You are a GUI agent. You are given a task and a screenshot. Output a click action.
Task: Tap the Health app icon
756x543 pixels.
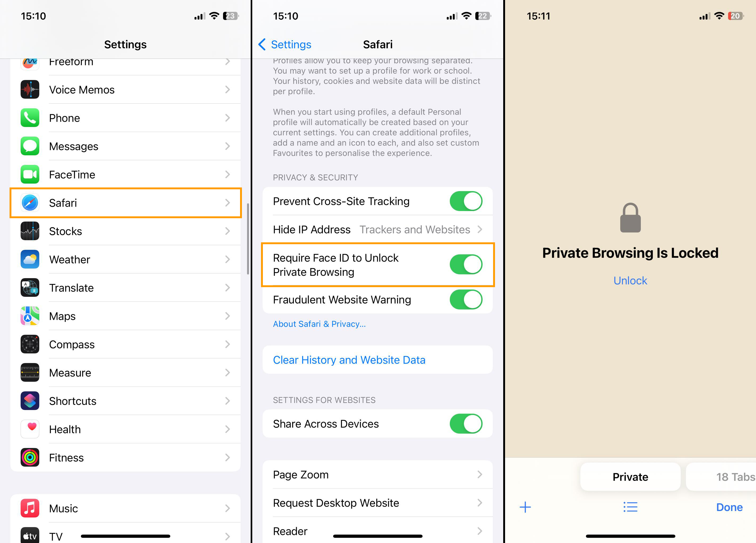[x=31, y=429]
